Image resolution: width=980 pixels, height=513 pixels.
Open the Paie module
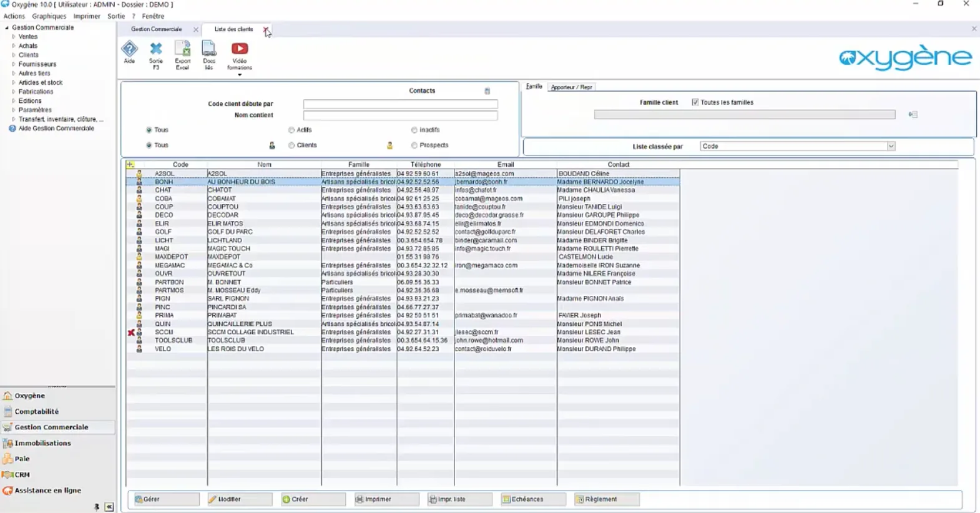(22, 459)
